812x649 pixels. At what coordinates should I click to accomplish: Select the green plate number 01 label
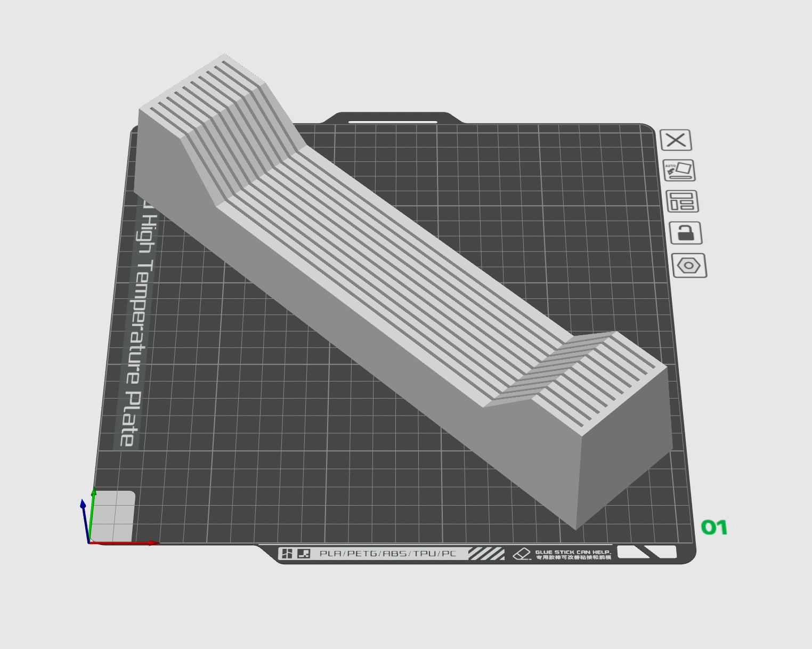click(716, 529)
